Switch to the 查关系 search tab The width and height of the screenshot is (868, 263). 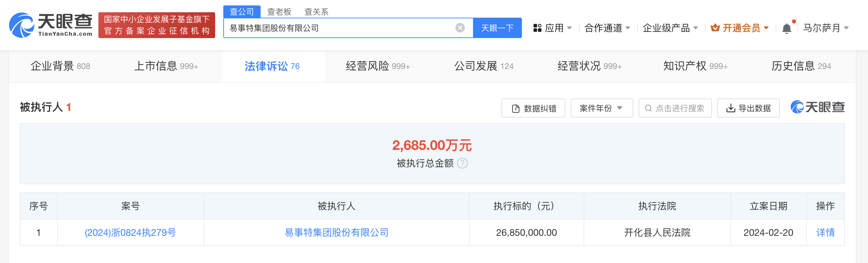316,12
